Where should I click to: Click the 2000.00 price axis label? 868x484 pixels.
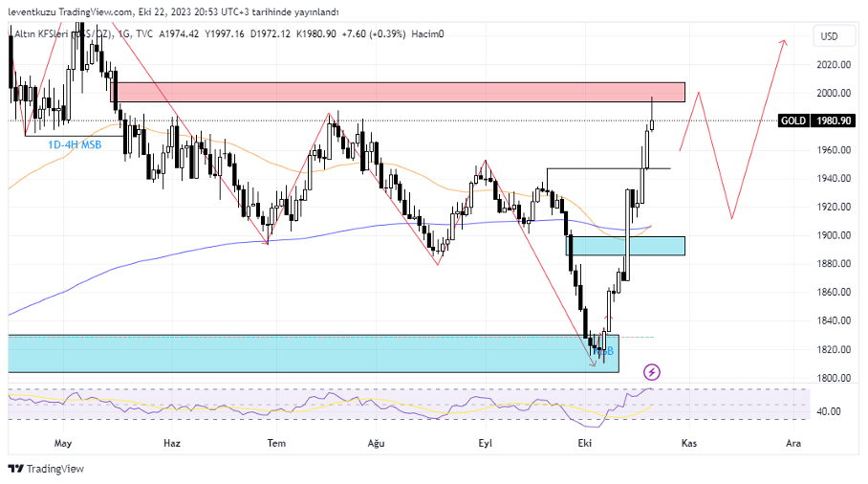pos(833,93)
